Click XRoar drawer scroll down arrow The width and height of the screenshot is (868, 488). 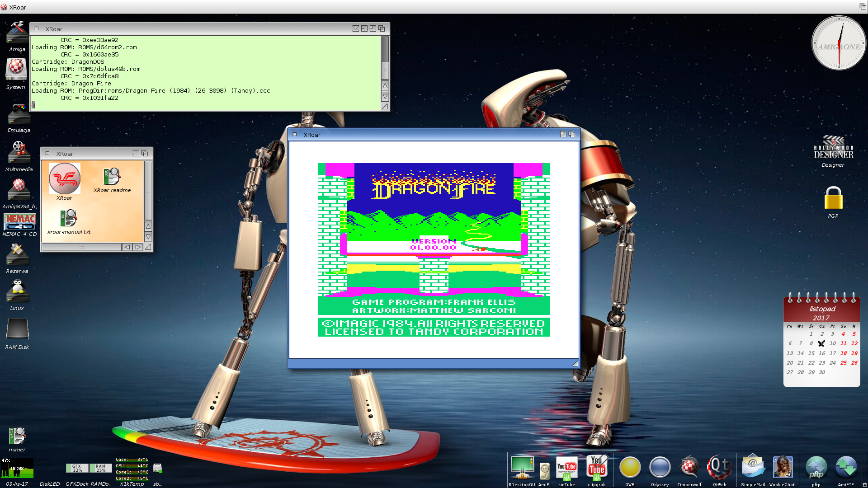[148, 237]
